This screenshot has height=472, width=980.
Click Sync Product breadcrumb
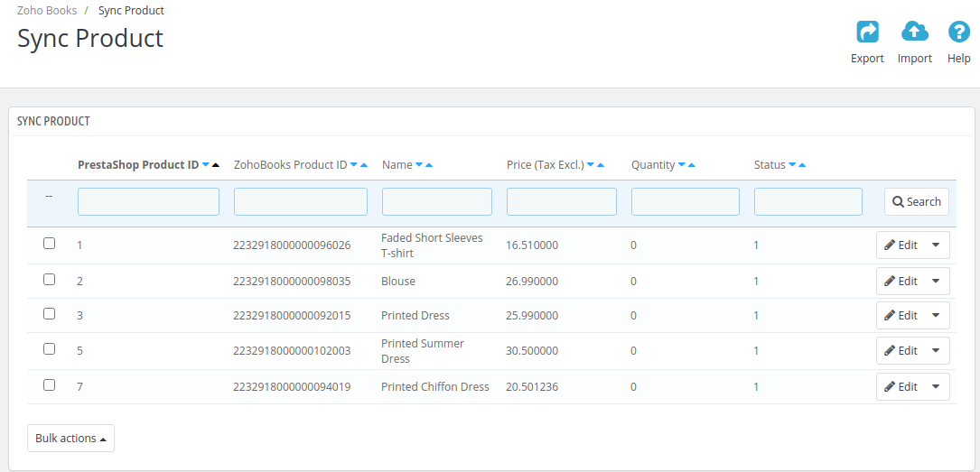(x=131, y=11)
